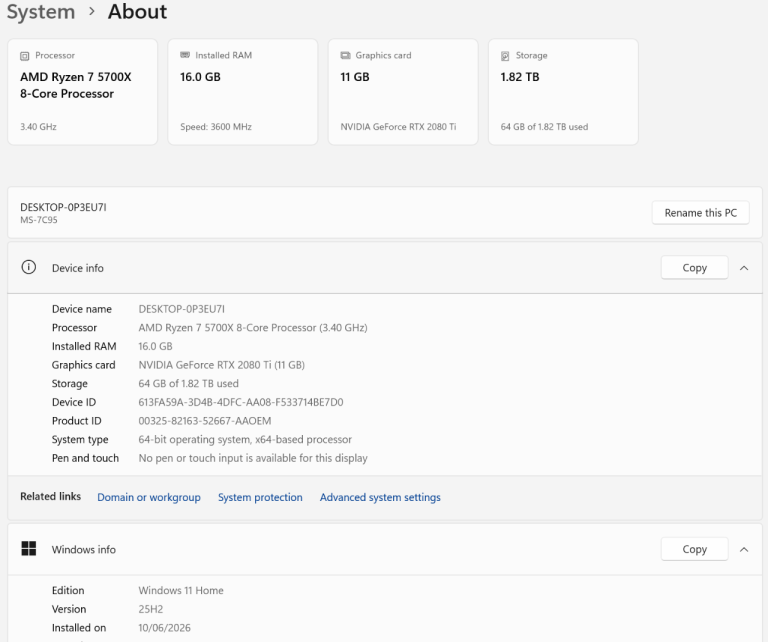Go back to System in breadcrumb
The width and height of the screenshot is (768, 642).
click(x=41, y=11)
